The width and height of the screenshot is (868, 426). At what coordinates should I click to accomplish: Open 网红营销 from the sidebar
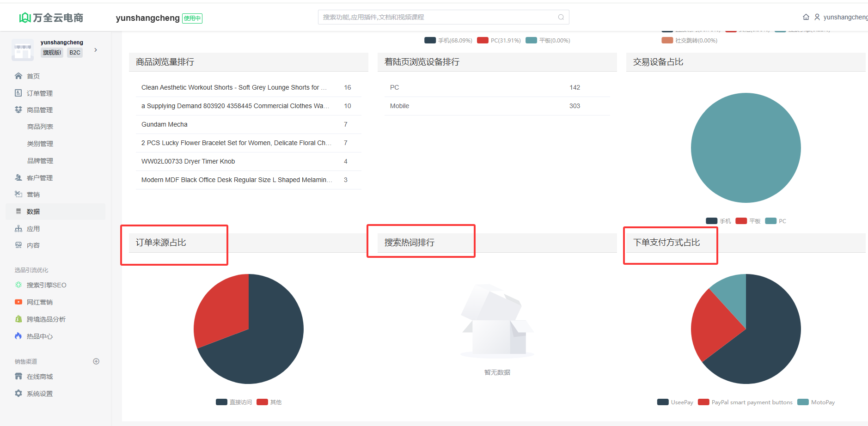[x=39, y=302]
